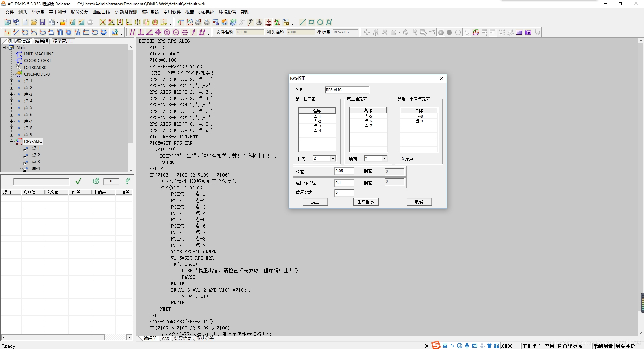Click the 取消 button in dialog
The image size is (644, 349).
[419, 202]
